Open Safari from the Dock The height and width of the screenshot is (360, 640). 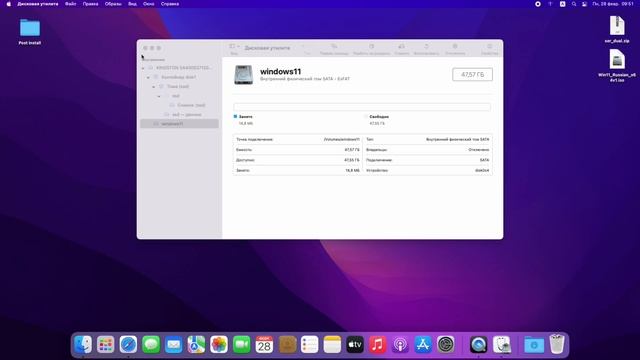128,344
